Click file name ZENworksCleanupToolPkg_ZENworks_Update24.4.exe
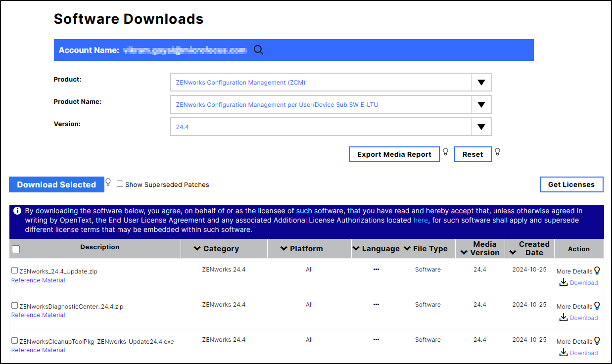 [96, 342]
